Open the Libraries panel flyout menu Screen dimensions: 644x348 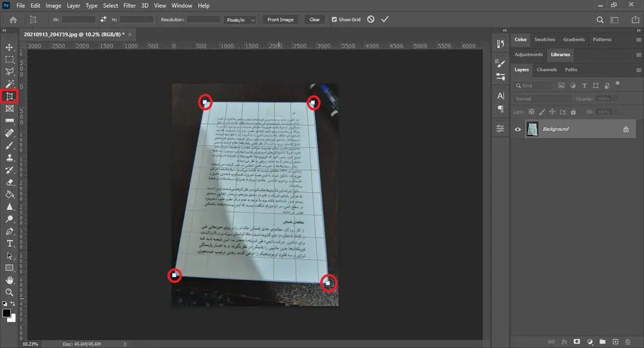coord(638,55)
